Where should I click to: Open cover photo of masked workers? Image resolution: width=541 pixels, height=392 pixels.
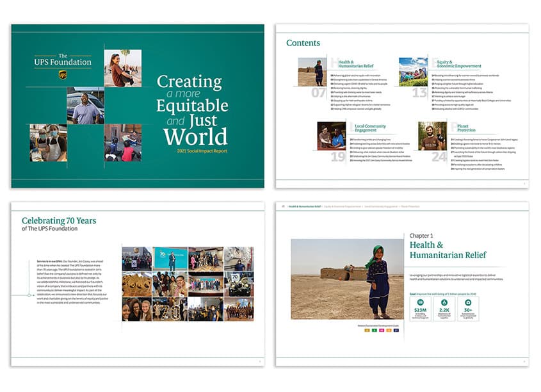coord(48,143)
